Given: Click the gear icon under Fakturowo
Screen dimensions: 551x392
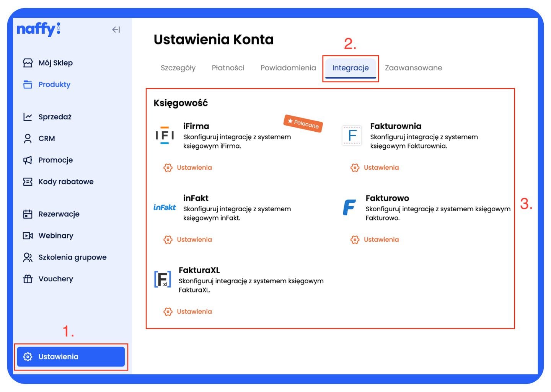Looking at the screenshot, I should pyautogui.click(x=355, y=239).
